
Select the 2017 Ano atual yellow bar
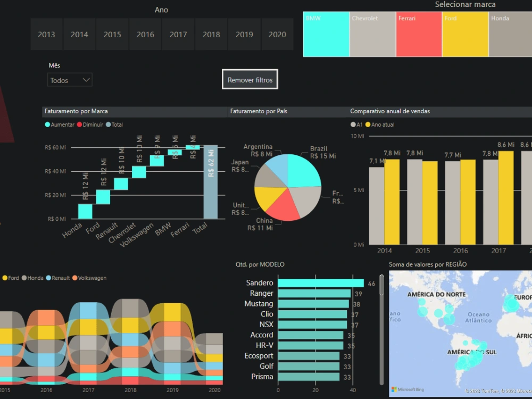click(x=506, y=198)
